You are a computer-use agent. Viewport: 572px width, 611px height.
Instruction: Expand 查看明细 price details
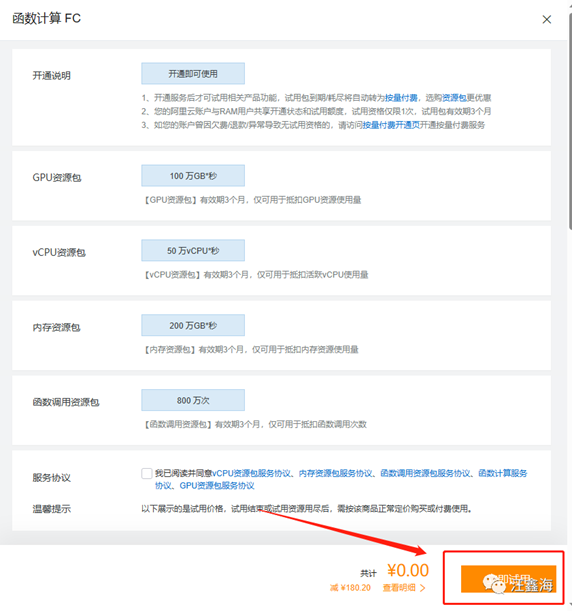(x=399, y=588)
